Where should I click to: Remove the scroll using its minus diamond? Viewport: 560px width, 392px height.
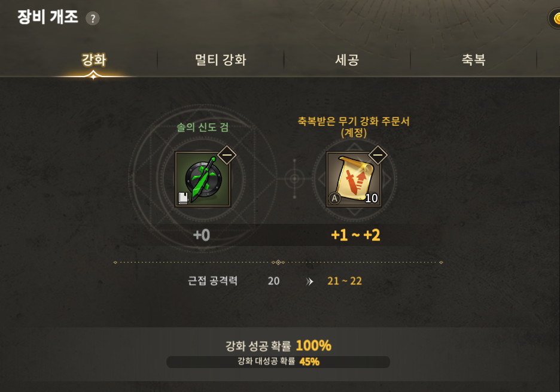(378, 155)
